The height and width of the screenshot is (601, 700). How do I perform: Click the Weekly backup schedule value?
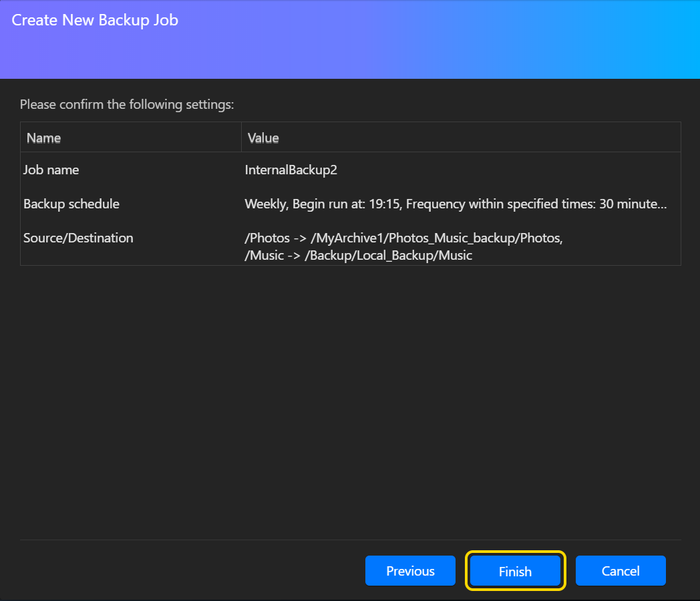click(x=265, y=204)
